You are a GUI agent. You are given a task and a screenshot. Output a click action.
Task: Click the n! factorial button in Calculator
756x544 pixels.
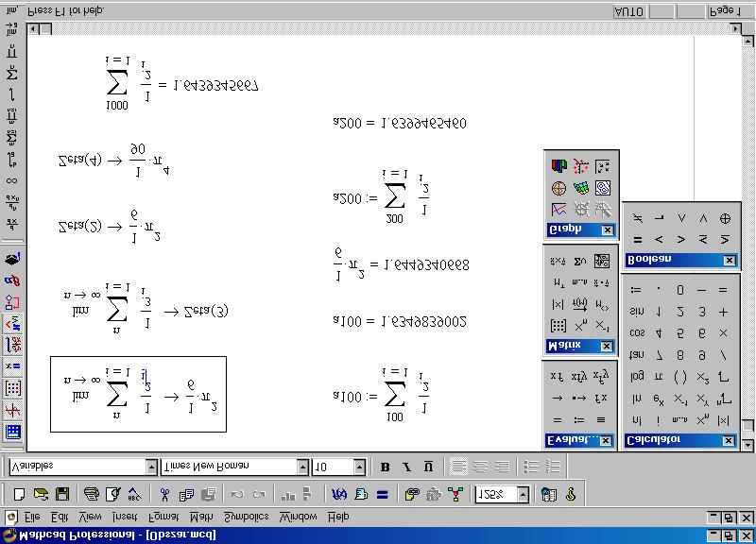pyautogui.click(x=636, y=420)
